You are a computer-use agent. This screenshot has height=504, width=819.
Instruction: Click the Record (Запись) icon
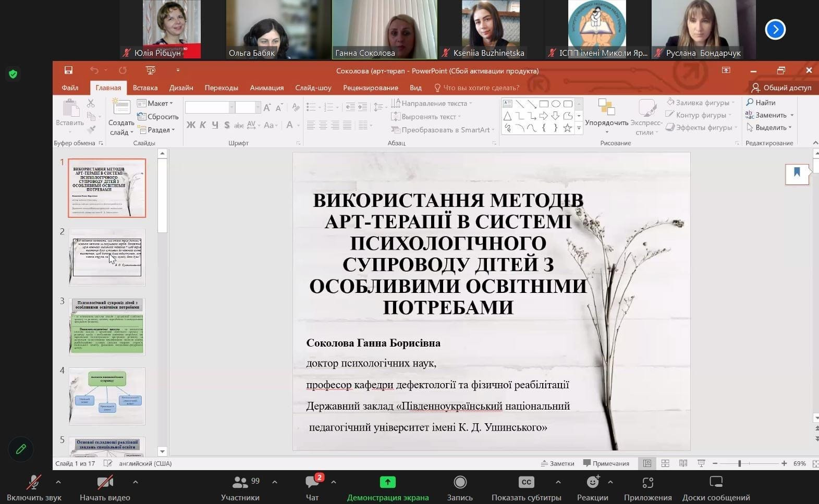point(460,482)
